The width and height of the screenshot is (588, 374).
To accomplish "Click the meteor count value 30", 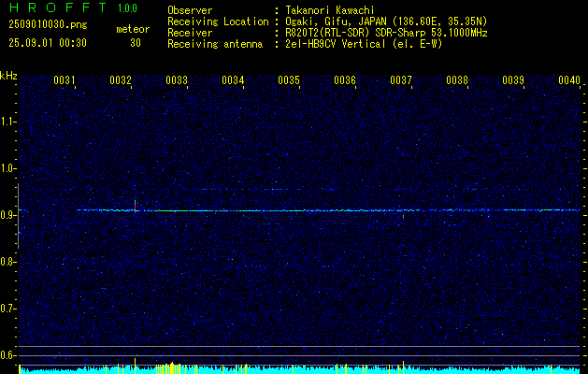I will [x=136, y=43].
